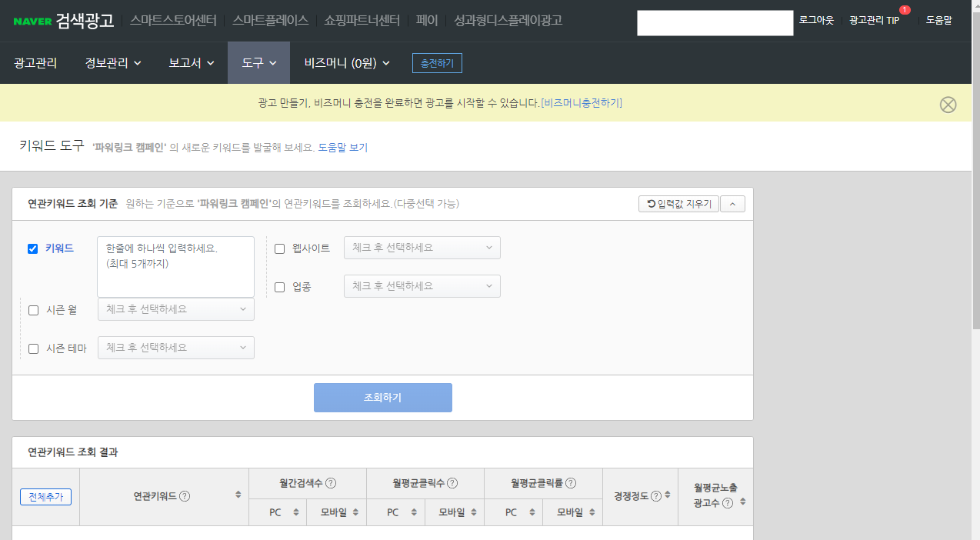The width and height of the screenshot is (980, 540).
Task: Open the 도움말 link in header
Action: click(938, 21)
